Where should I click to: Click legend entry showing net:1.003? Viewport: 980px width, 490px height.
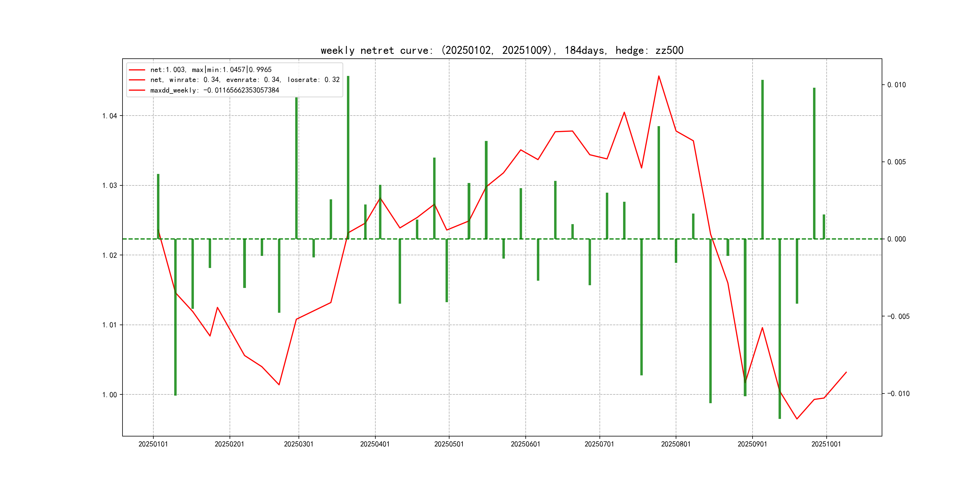pos(211,70)
